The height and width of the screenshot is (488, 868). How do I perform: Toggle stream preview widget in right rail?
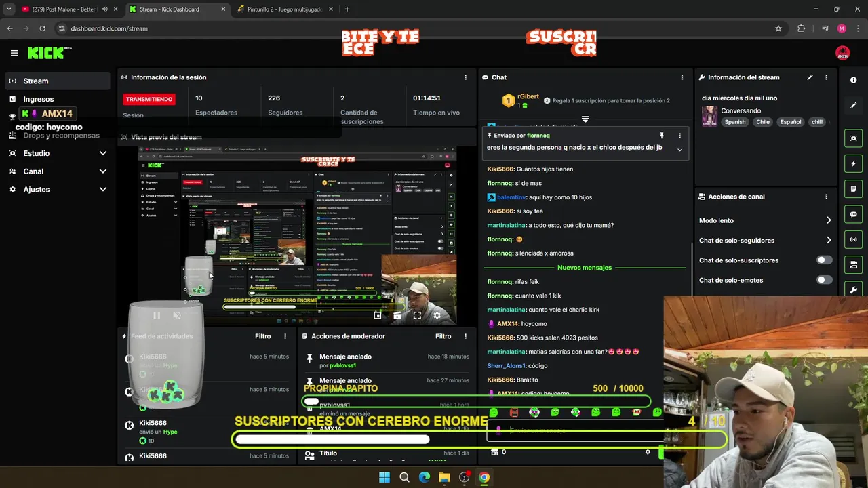853,138
